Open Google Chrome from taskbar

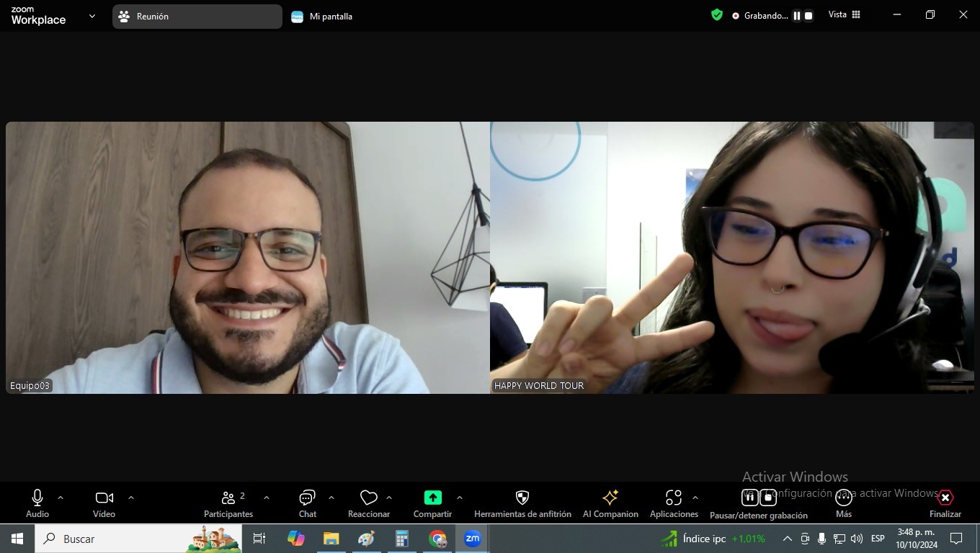tap(437, 539)
